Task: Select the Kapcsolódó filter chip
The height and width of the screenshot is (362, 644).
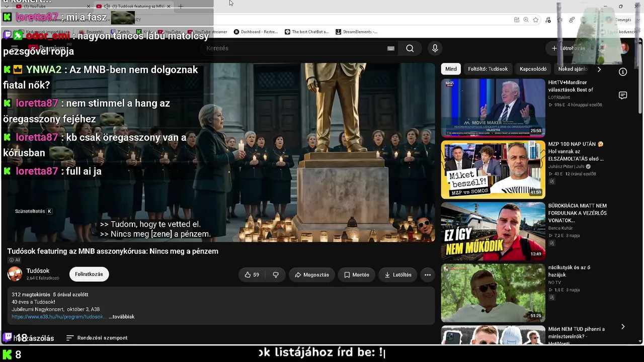Action: point(533,69)
